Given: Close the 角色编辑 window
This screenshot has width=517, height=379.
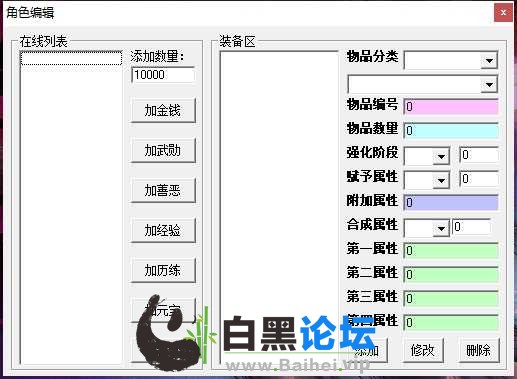Looking at the screenshot, I should click(x=503, y=13).
